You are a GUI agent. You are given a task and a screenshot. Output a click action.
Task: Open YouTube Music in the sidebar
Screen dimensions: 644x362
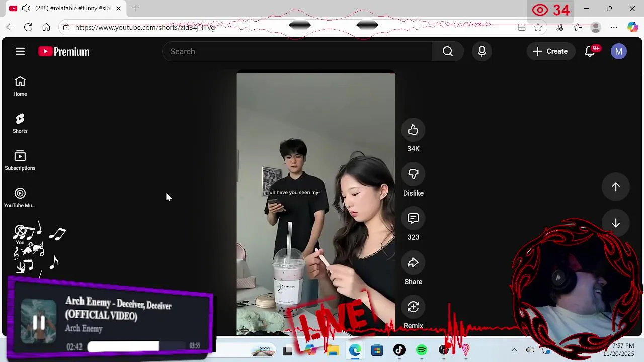(20, 198)
